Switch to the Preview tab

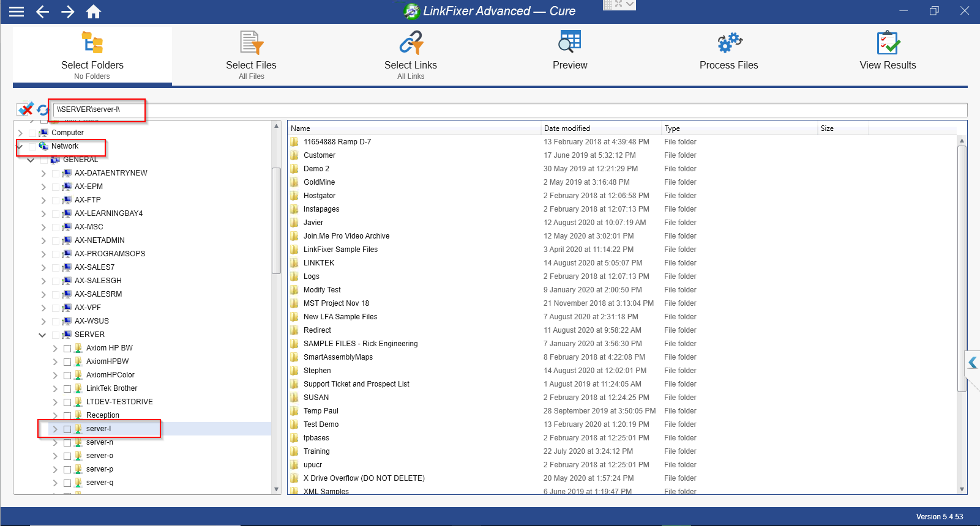[570, 55]
